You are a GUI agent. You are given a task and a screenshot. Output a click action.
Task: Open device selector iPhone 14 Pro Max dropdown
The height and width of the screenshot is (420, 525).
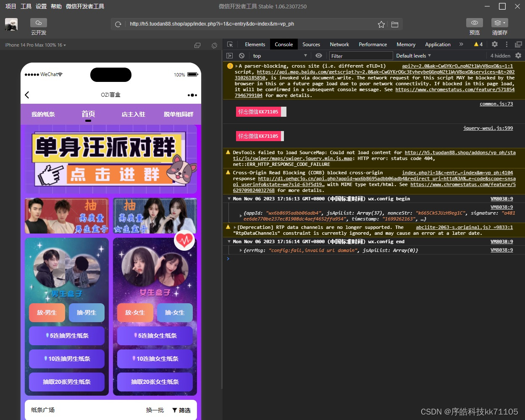[35, 45]
